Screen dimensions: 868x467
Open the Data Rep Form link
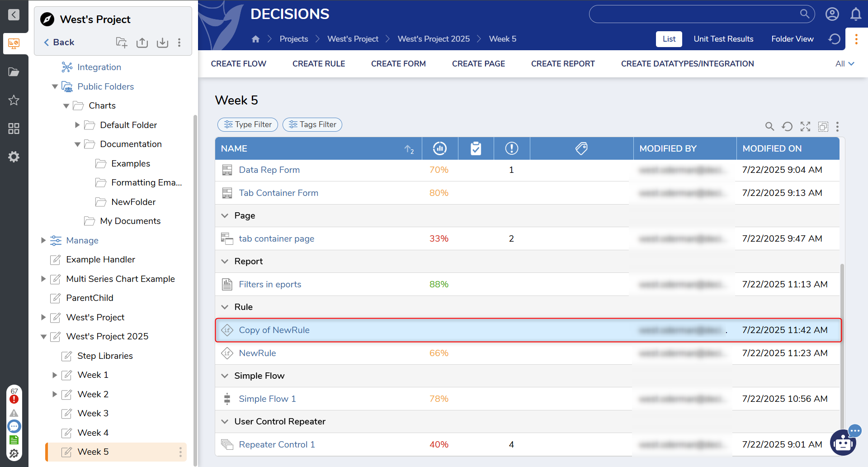click(269, 170)
